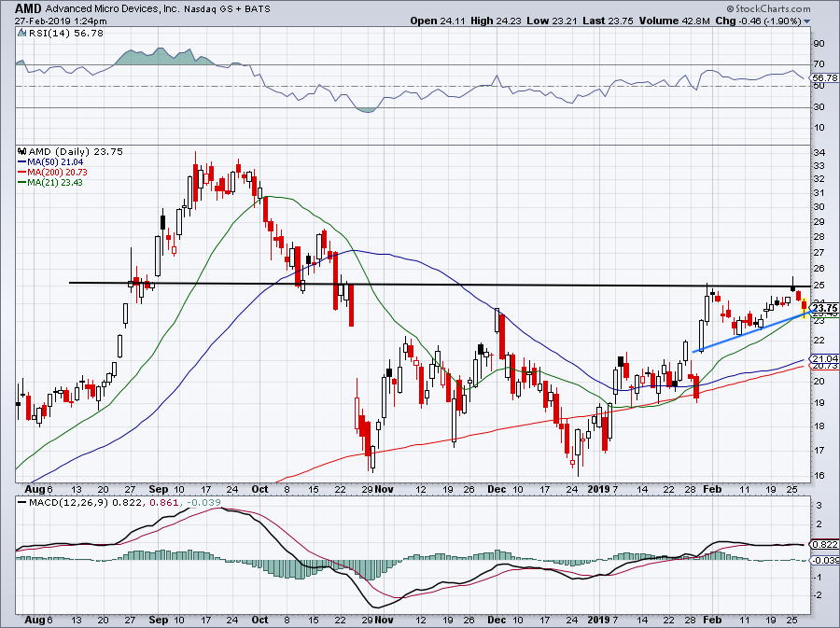
Task: Click the MA(200) 20.73 legend entry
Action: [52, 172]
